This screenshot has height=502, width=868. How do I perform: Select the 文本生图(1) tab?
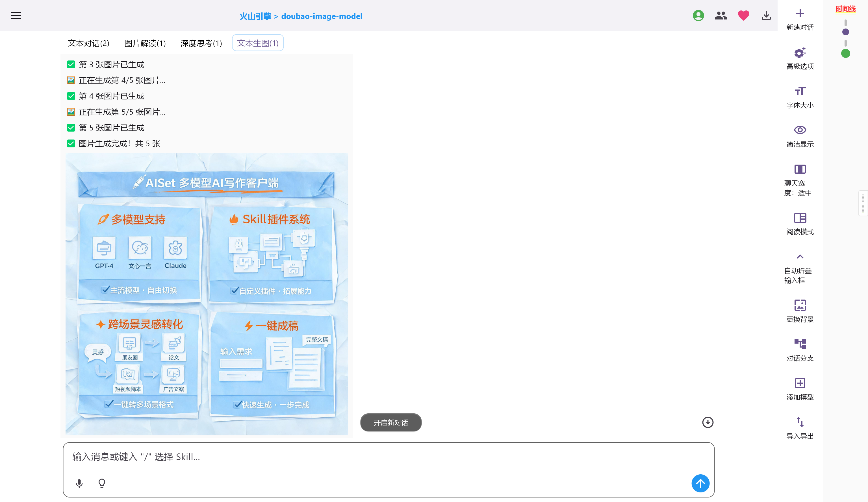(258, 43)
